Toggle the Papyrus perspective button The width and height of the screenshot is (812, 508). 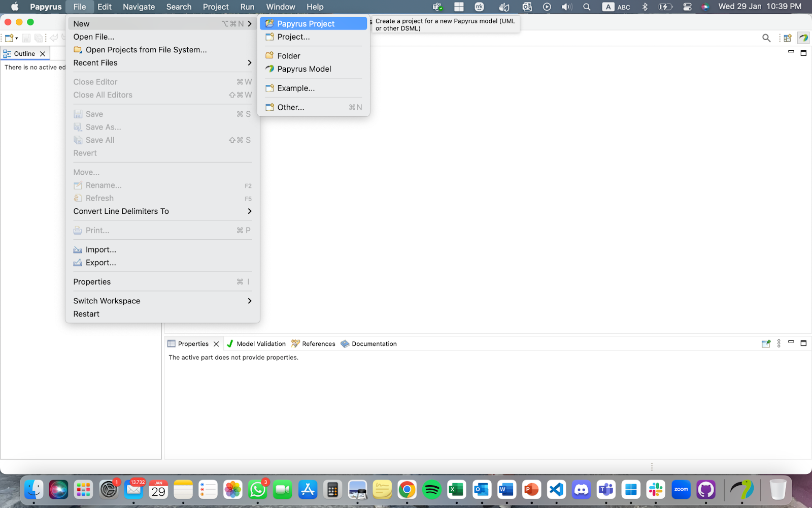pyautogui.click(x=803, y=38)
